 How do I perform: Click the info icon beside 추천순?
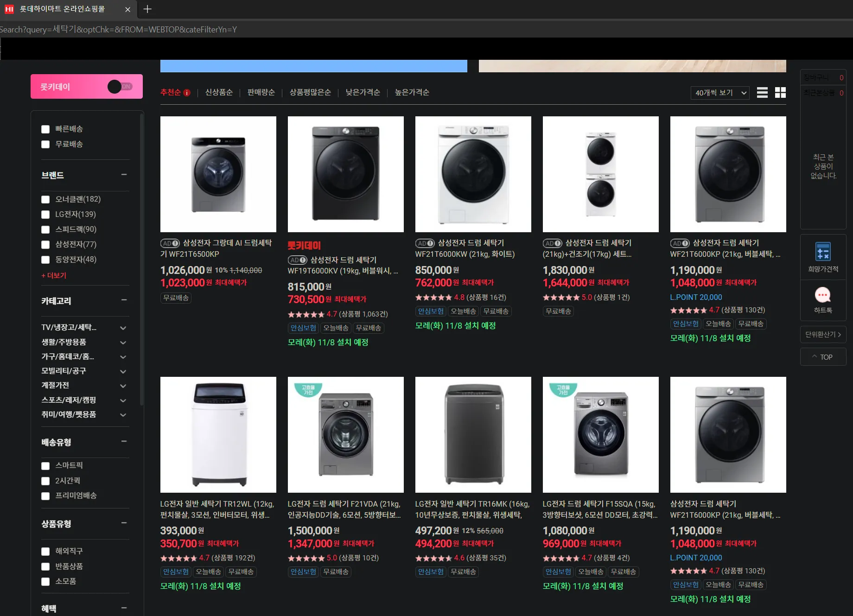(x=187, y=93)
